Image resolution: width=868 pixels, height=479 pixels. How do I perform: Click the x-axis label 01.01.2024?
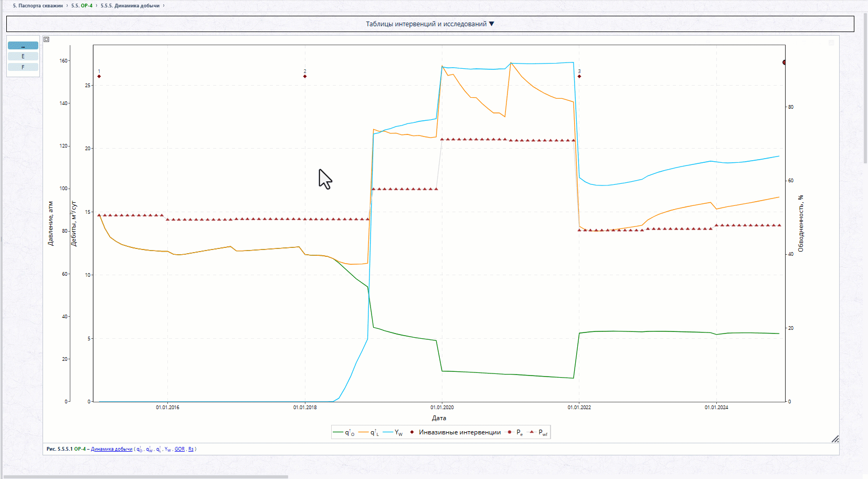tap(716, 408)
